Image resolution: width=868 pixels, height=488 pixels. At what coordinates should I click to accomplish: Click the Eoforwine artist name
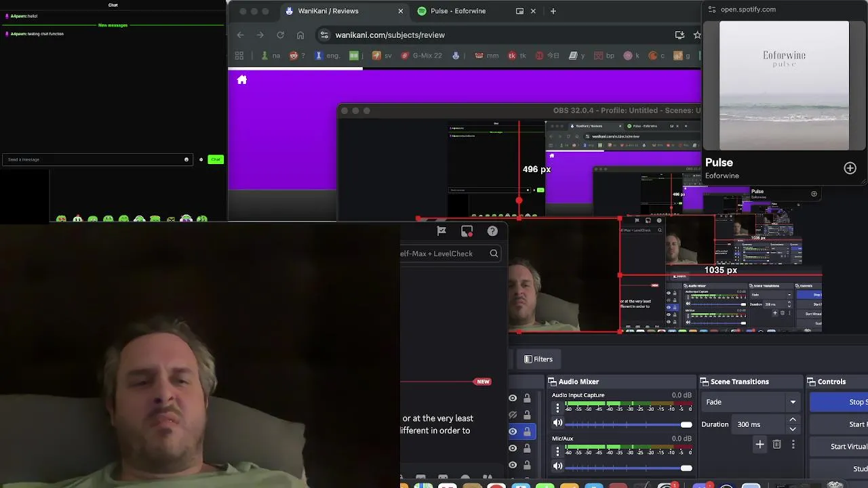pos(722,176)
